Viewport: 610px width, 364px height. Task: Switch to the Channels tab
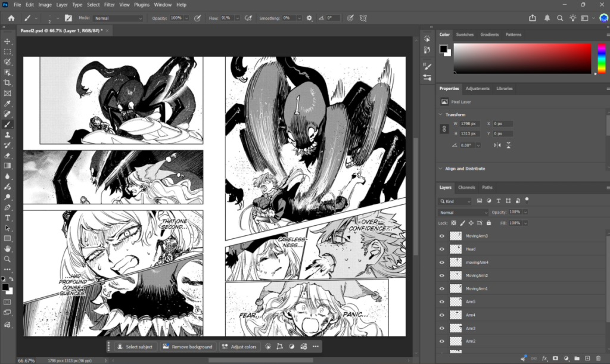pyautogui.click(x=466, y=187)
